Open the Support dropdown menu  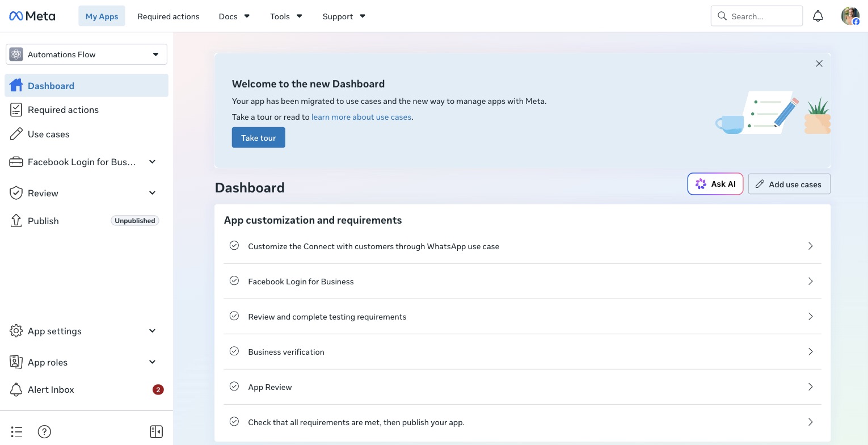344,16
